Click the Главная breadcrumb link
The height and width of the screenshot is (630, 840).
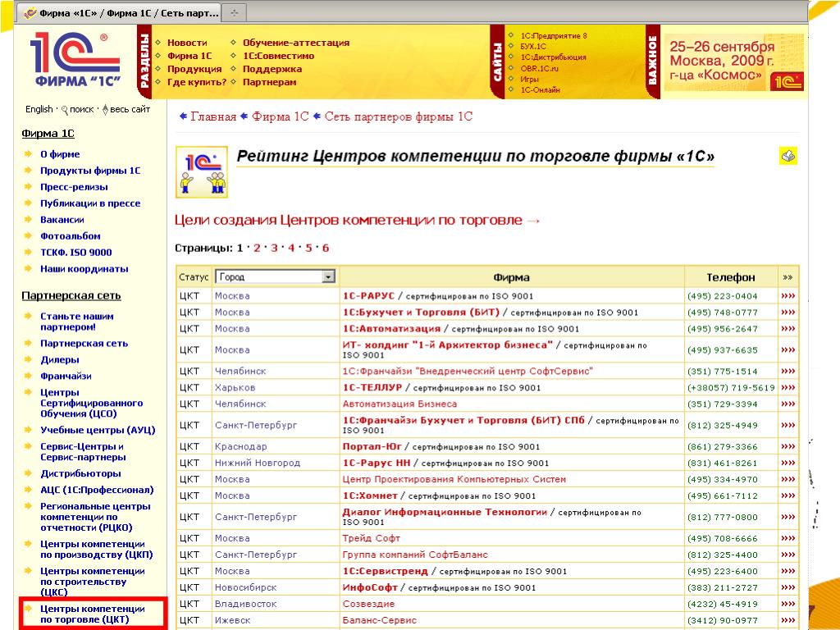click(x=213, y=116)
